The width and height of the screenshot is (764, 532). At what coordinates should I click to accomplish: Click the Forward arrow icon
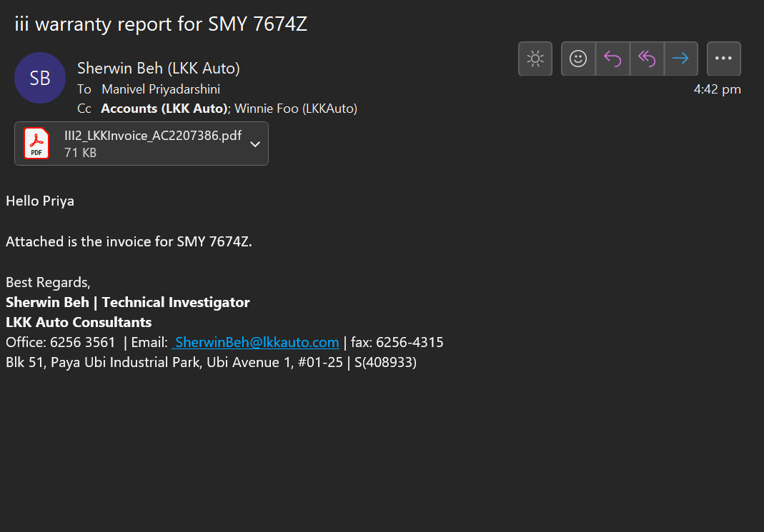(681, 59)
